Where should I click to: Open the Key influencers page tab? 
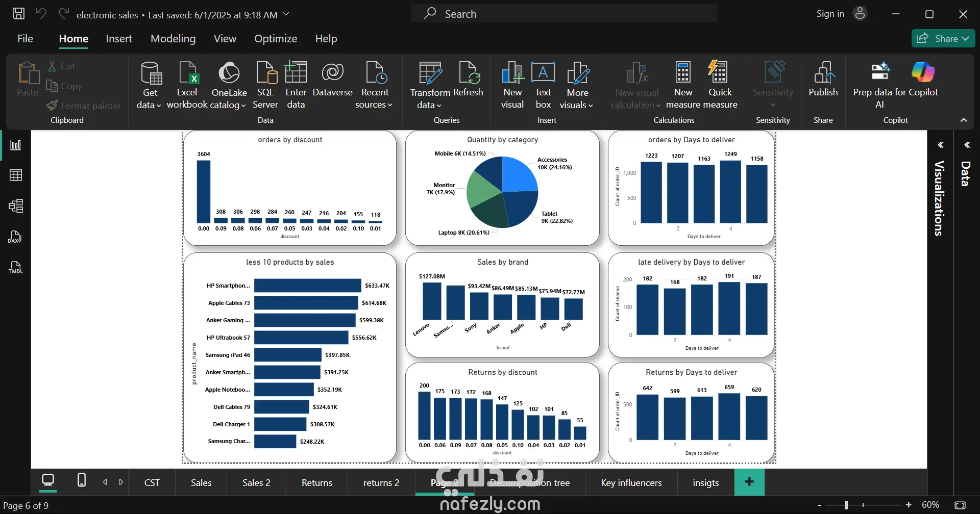click(x=631, y=483)
